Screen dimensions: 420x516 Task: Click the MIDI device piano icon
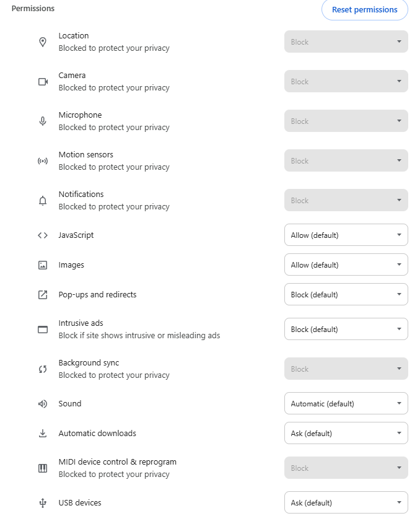pyautogui.click(x=43, y=468)
